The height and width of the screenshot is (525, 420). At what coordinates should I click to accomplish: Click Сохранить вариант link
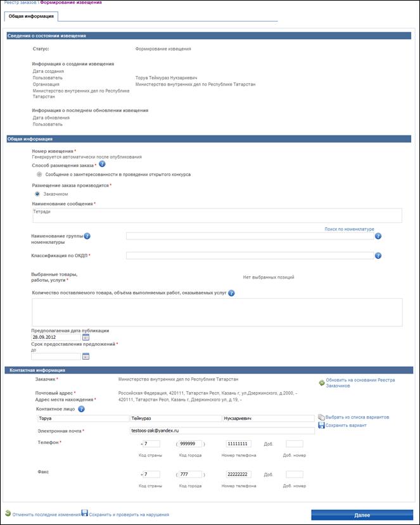click(x=346, y=425)
